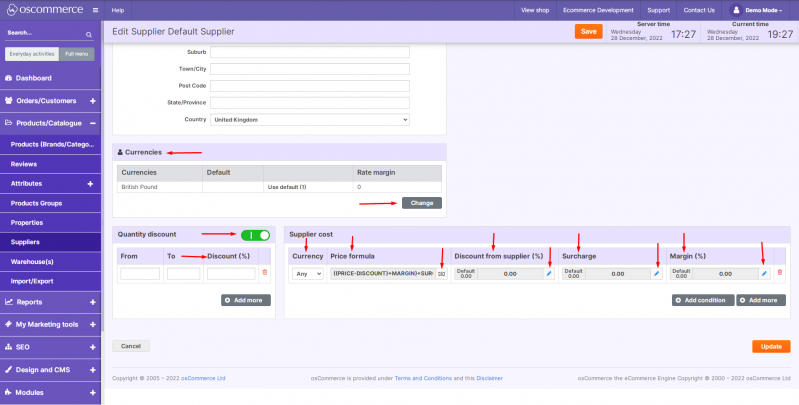Click the search magnifier icon in sidebar
The height and width of the screenshot is (405, 799).
[89, 33]
